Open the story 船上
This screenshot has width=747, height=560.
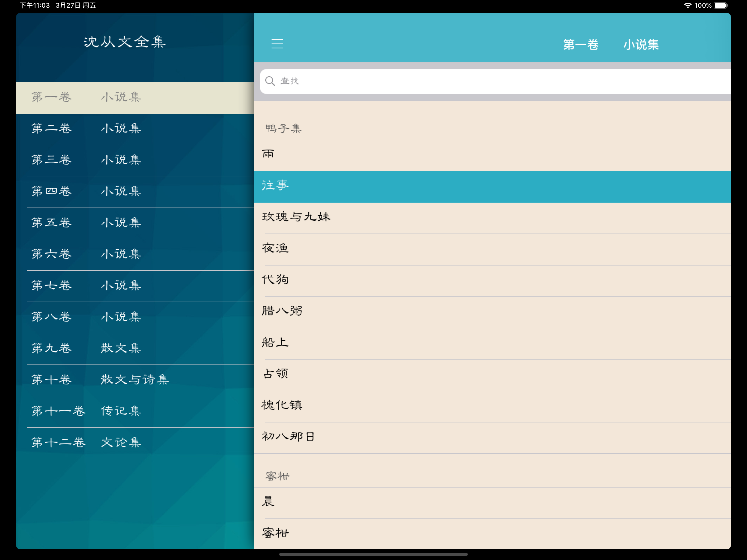tap(492, 344)
